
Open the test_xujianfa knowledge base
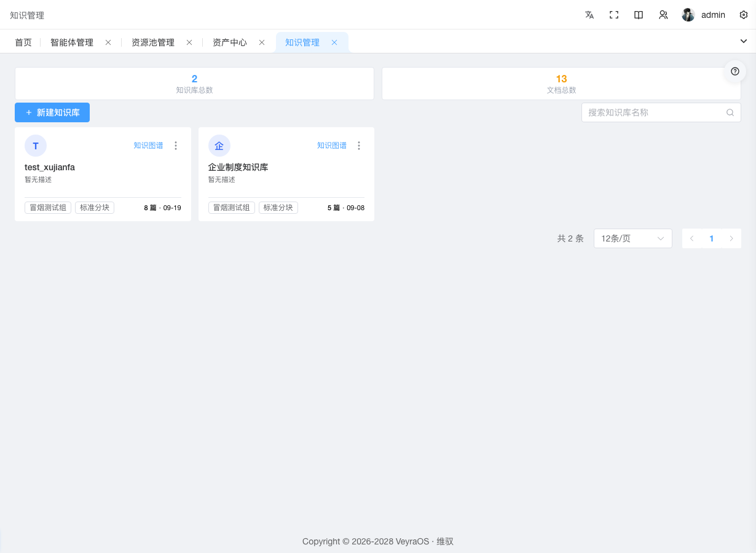coord(50,167)
